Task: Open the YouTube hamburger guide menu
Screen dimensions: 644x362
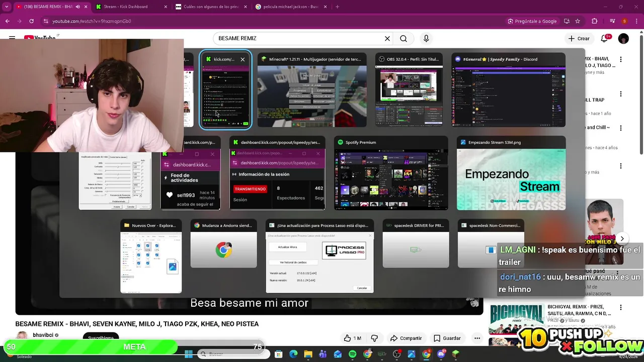Action: pyautogui.click(x=12, y=38)
